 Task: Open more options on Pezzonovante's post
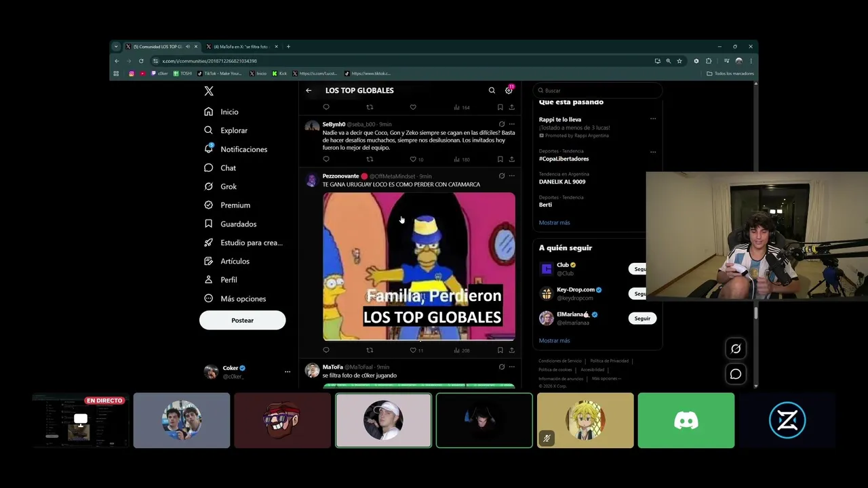[511, 176]
